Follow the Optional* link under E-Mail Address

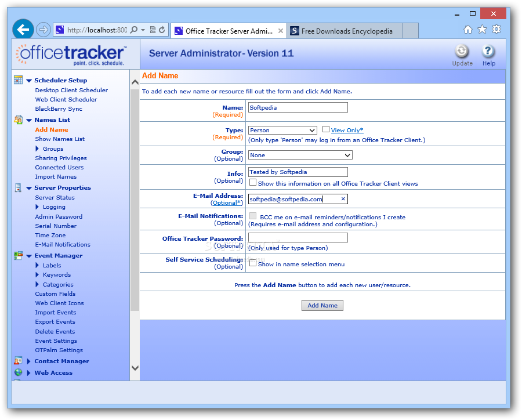[226, 202]
